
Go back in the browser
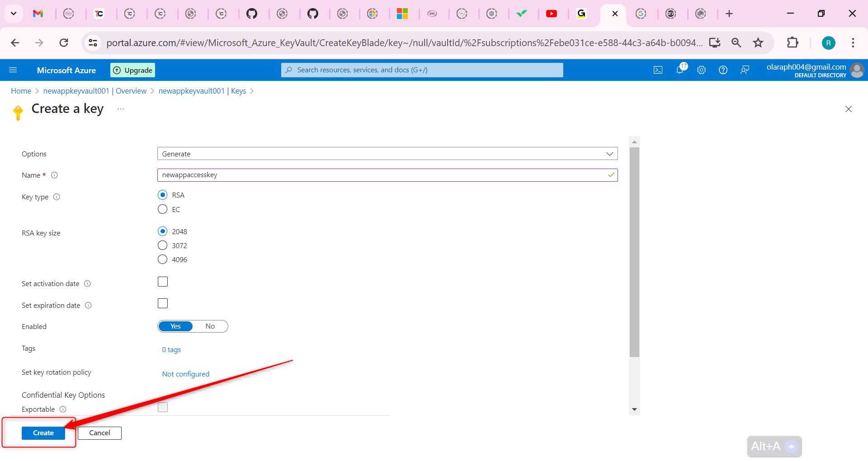(15, 43)
